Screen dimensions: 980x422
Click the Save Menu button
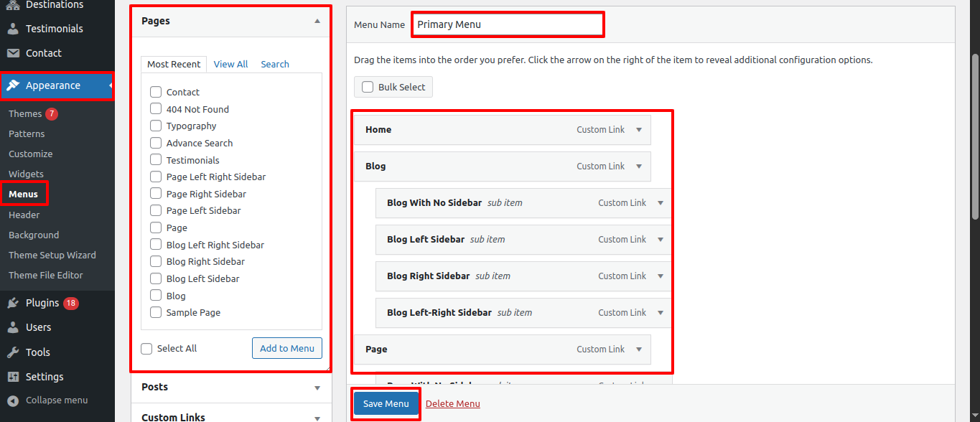[386, 403]
